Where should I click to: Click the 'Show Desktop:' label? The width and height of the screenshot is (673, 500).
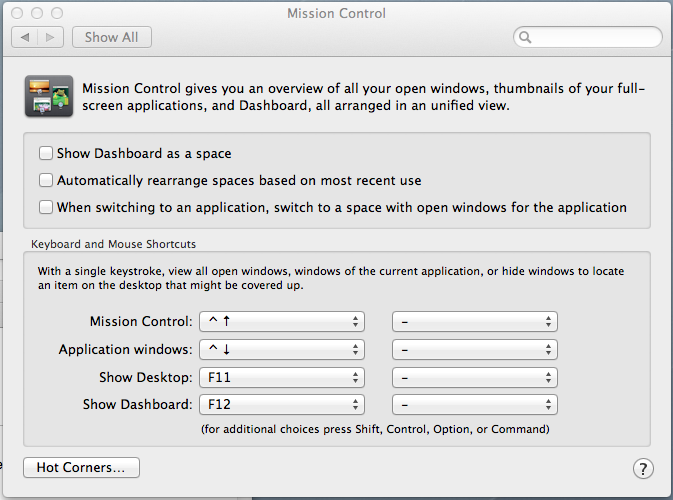pos(146,377)
